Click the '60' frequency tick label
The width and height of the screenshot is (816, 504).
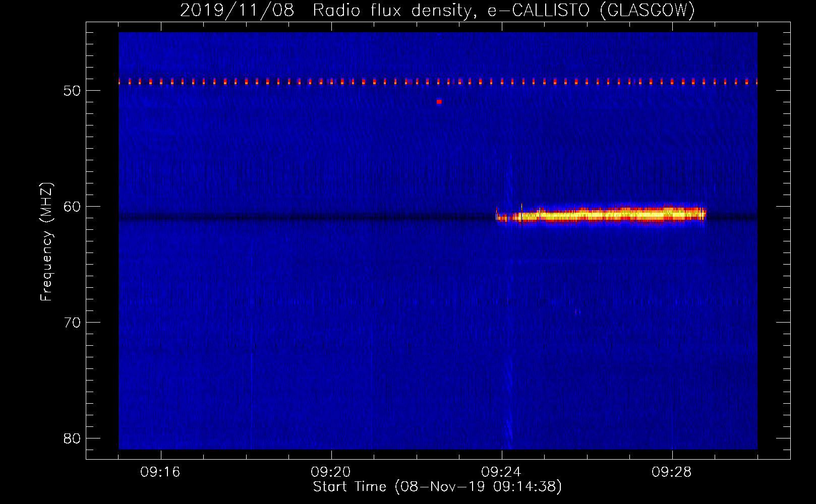pos(73,207)
